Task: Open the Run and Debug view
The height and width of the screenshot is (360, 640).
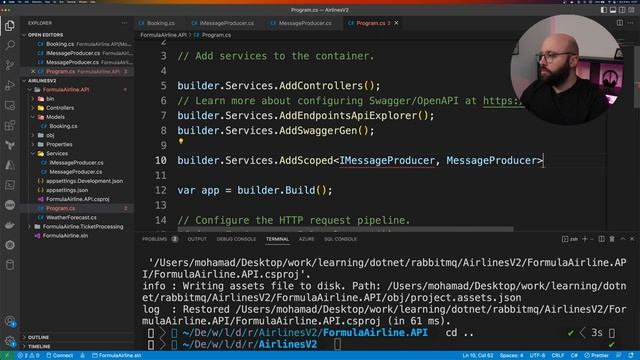Action: 10,85
